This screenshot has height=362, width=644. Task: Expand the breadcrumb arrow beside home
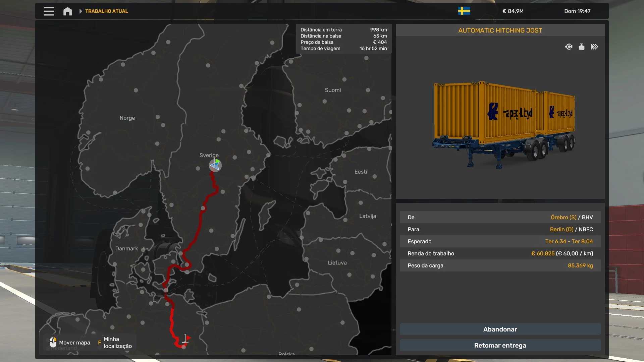(80, 11)
